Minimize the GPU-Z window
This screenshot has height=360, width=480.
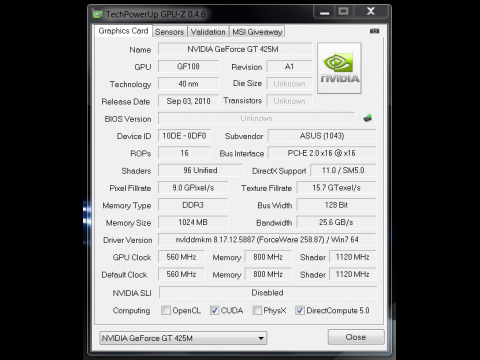coord(324,12)
